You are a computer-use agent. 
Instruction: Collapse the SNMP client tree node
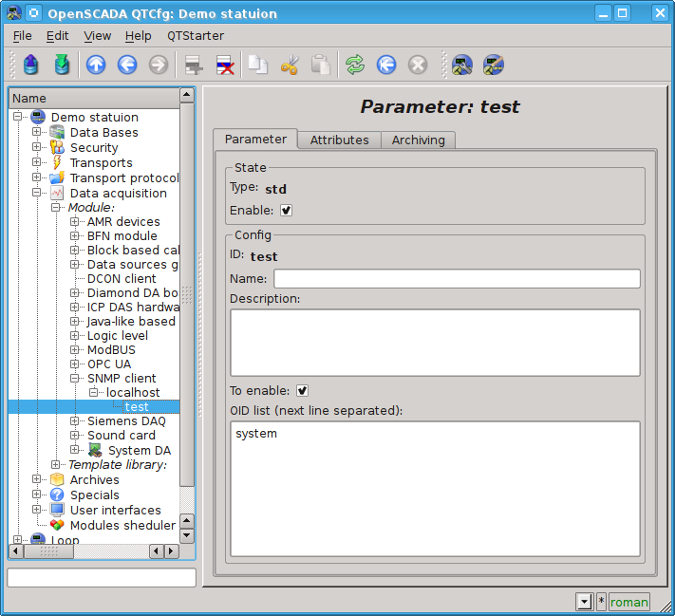click(75, 379)
